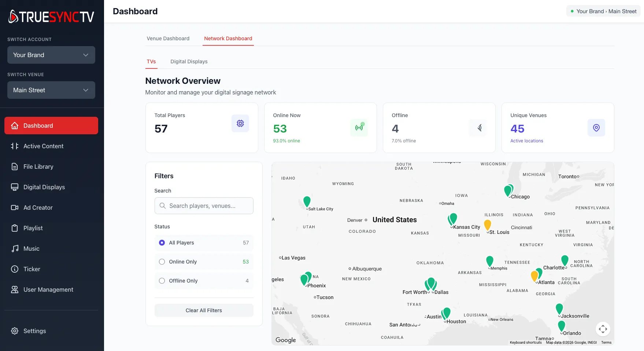Image resolution: width=644 pixels, height=351 pixels.
Task: Click the Your Brand › Main Street breadcrumb
Action: [x=603, y=11]
